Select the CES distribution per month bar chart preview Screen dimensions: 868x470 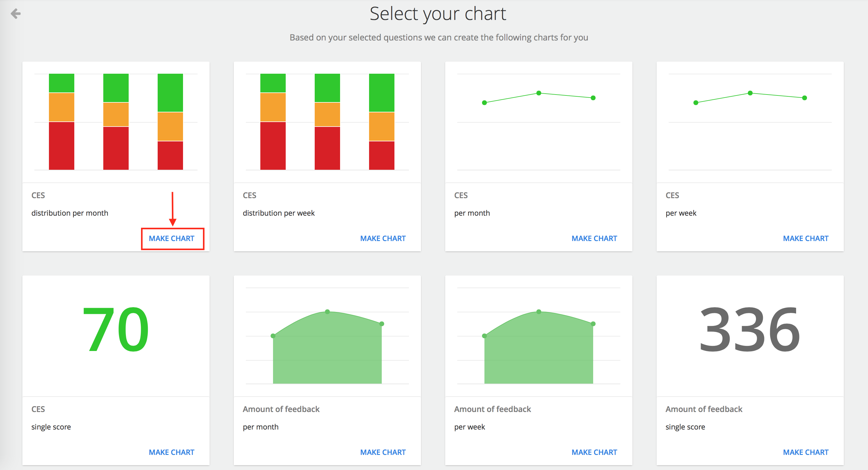[116, 122]
